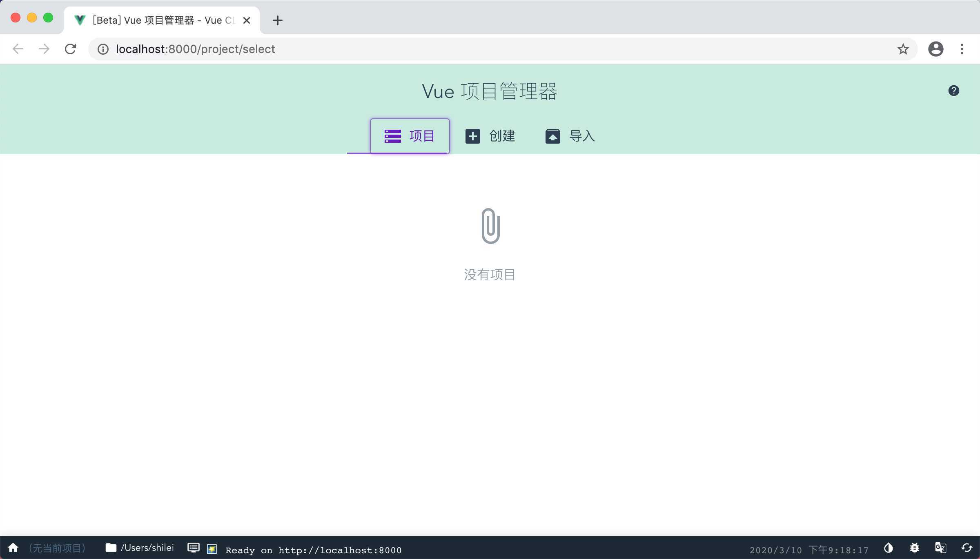Open the 创建 tab

point(490,136)
